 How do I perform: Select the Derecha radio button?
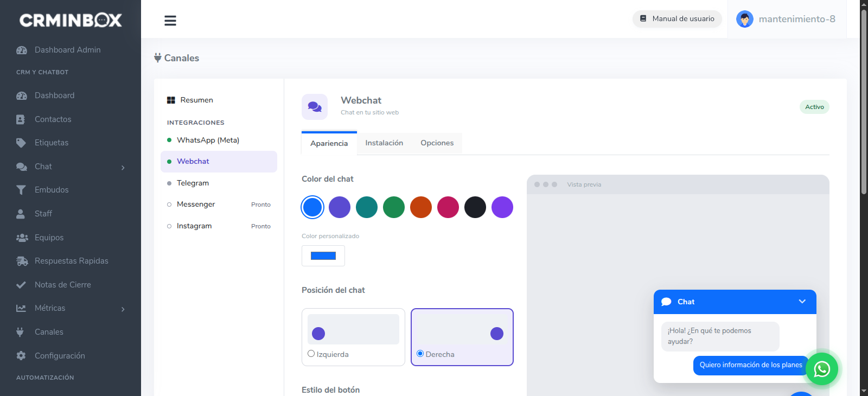pos(420,354)
